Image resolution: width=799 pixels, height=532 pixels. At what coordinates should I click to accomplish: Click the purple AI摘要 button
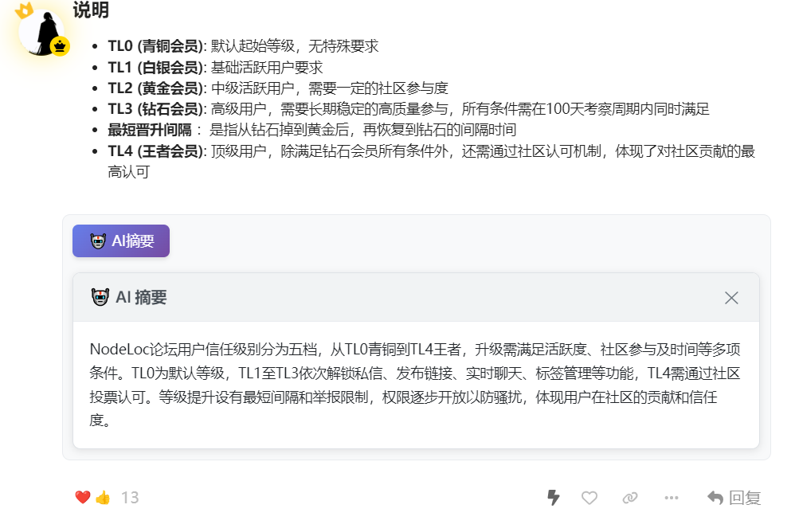[x=121, y=241]
